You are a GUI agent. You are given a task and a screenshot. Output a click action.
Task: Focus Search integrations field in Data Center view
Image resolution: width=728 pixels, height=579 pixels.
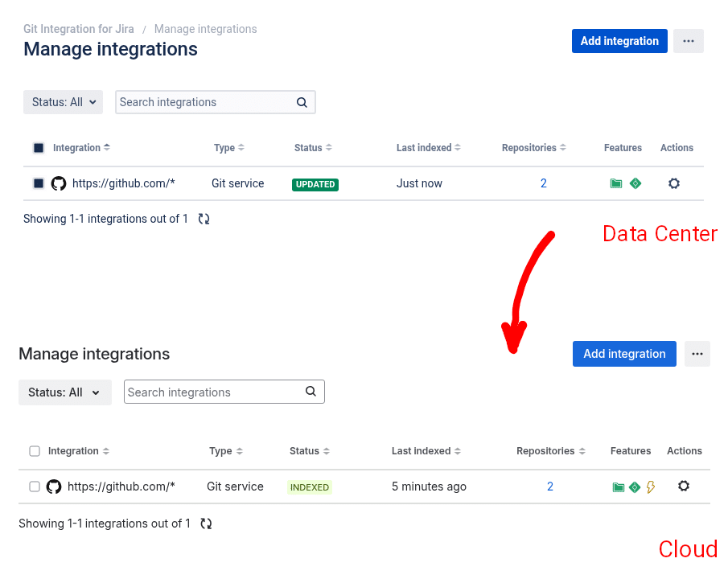215,102
